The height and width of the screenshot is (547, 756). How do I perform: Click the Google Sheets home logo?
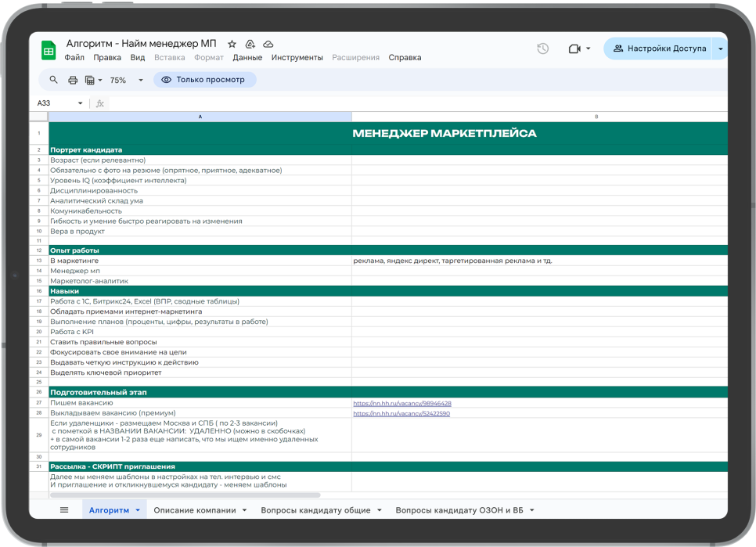tap(49, 50)
